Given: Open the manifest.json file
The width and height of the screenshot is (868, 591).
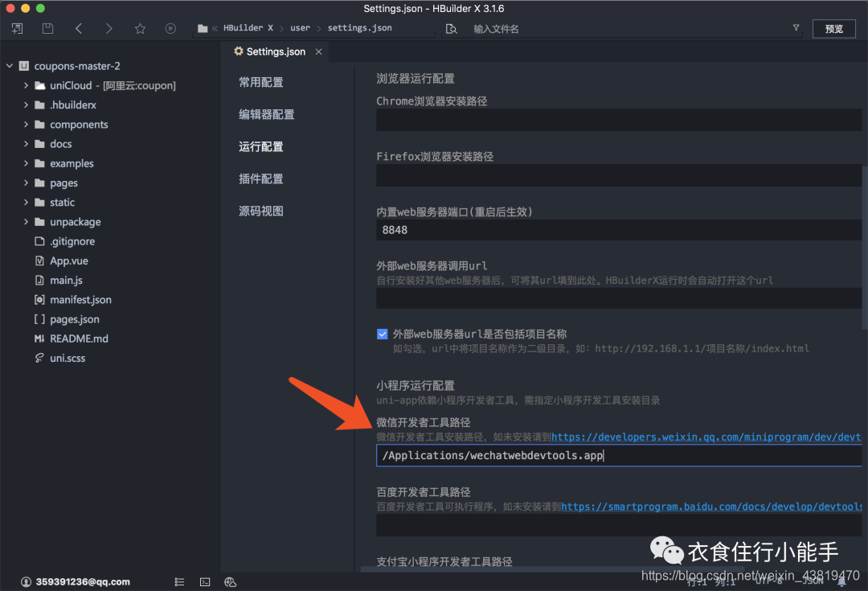Looking at the screenshot, I should coord(73,300).
